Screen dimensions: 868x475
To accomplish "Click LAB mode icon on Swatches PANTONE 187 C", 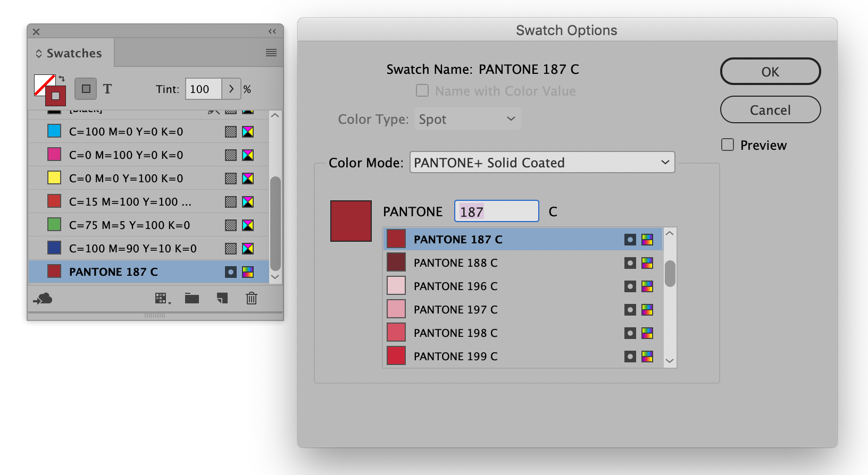I will pyautogui.click(x=248, y=272).
